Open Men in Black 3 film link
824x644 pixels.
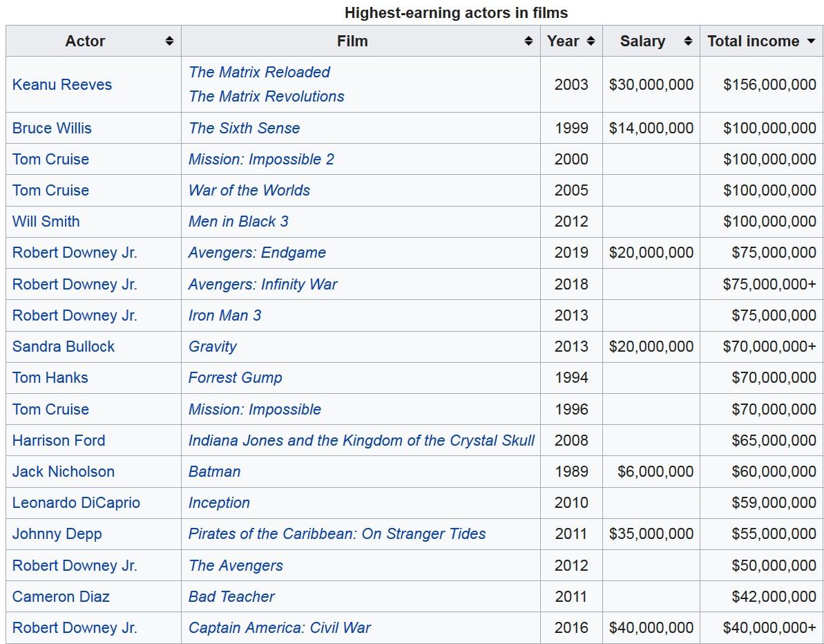click(x=238, y=221)
